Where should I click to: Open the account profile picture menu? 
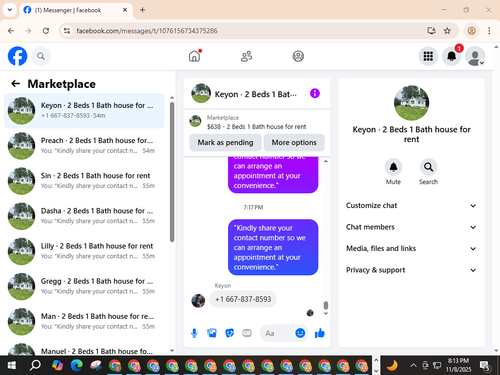coord(475,56)
